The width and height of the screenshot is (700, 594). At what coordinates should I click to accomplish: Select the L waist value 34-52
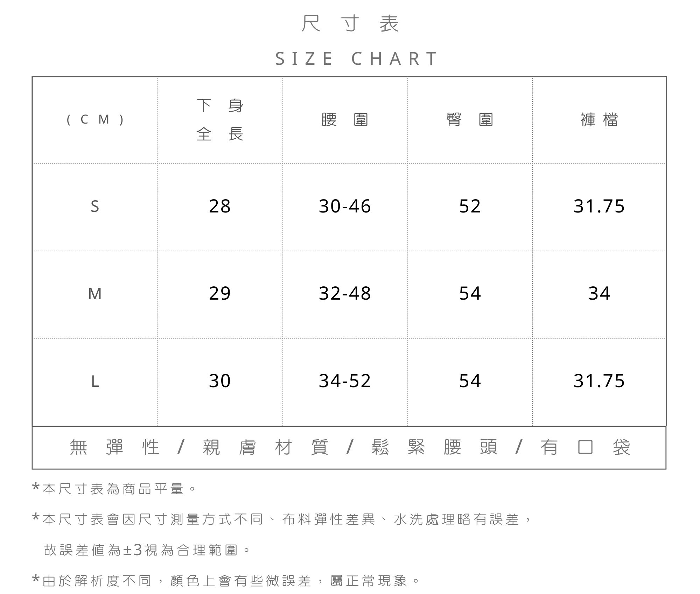click(x=345, y=381)
